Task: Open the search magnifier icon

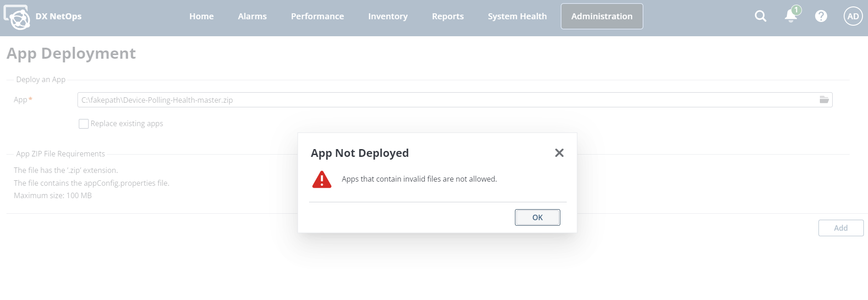Action: (760, 17)
